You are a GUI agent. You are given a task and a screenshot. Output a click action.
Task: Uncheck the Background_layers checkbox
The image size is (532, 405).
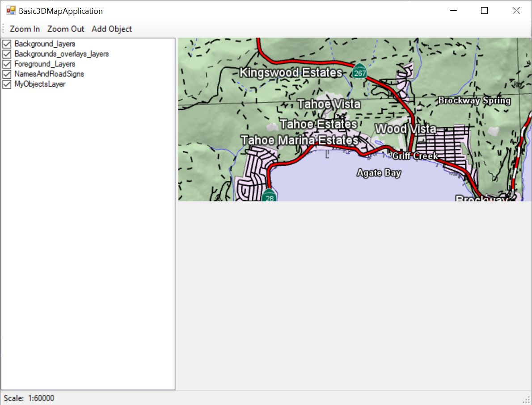[7, 44]
